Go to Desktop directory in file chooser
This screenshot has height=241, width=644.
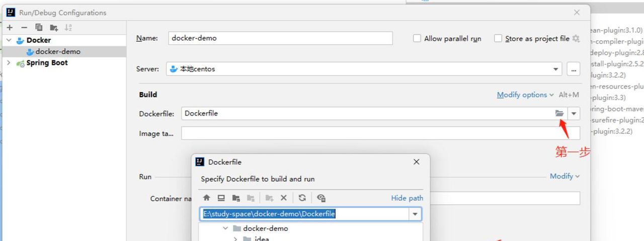[x=221, y=198]
